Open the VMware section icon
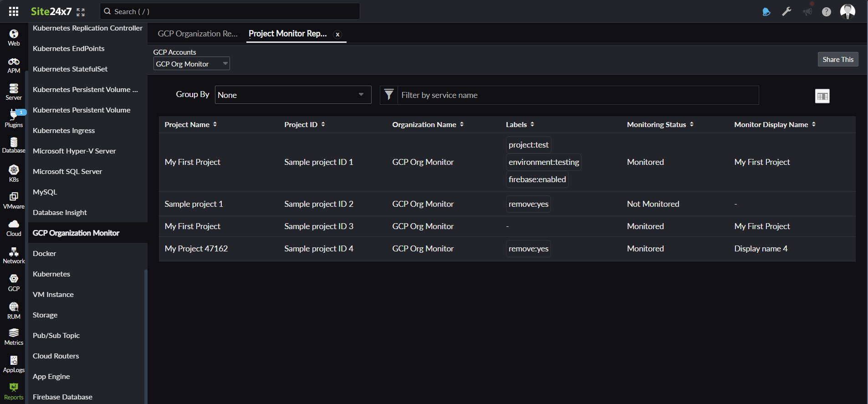This screenshot has height=404, width=868. (x=14, y=200)
